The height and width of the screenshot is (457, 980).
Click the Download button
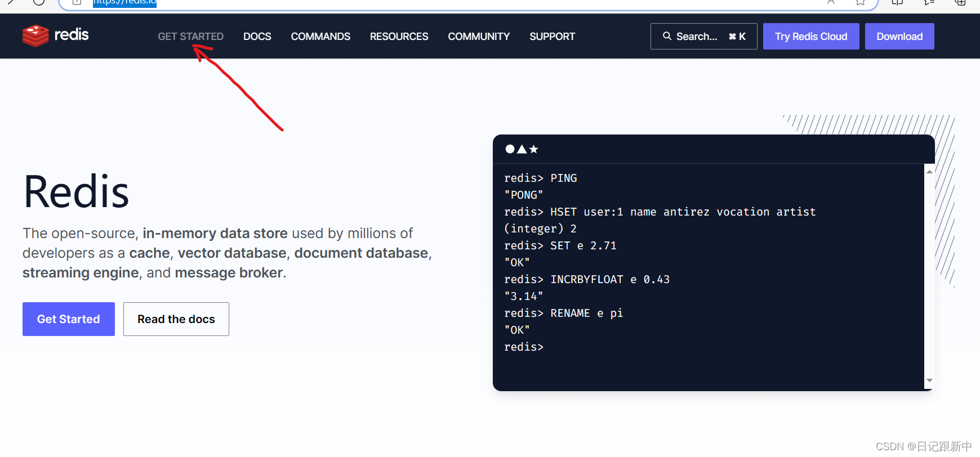899,37
